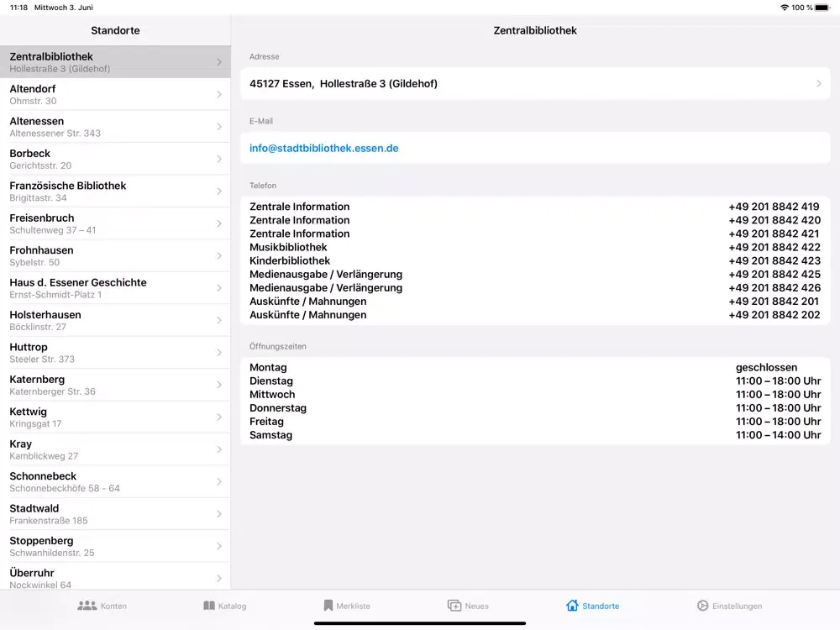Select Überruhr, Nockwinkel 64
This screenshot has width=840, height=630.
pos(115,578)
